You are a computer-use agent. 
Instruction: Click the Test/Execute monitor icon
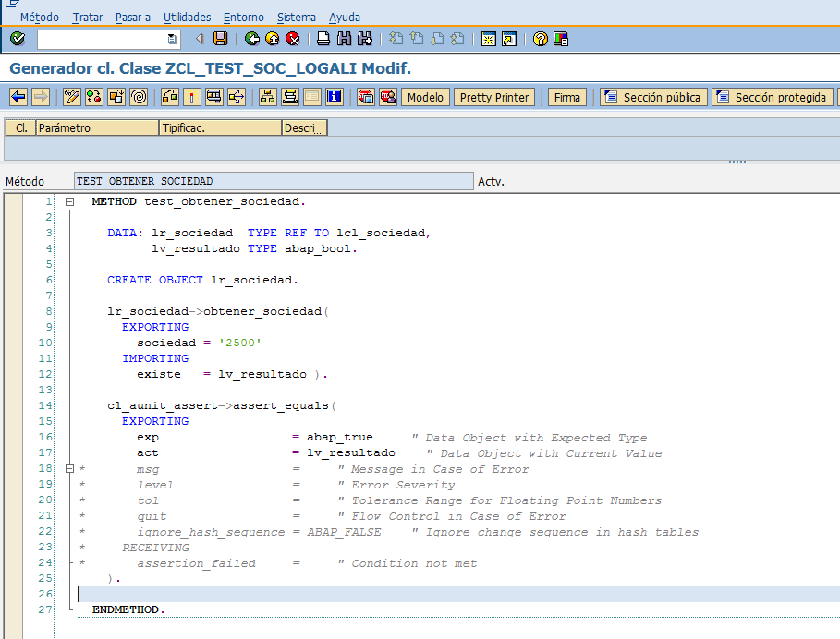click(x=214, y=97)
